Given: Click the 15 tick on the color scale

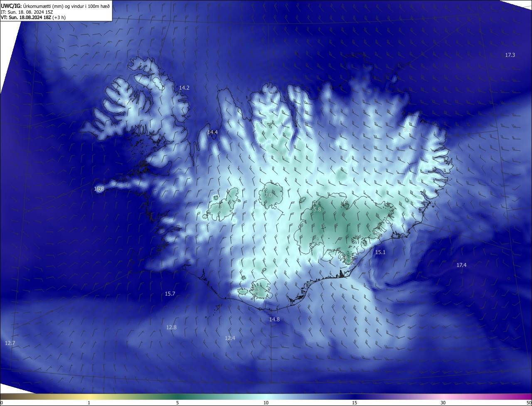Looking at the screenshot, I should click(355, 403).
